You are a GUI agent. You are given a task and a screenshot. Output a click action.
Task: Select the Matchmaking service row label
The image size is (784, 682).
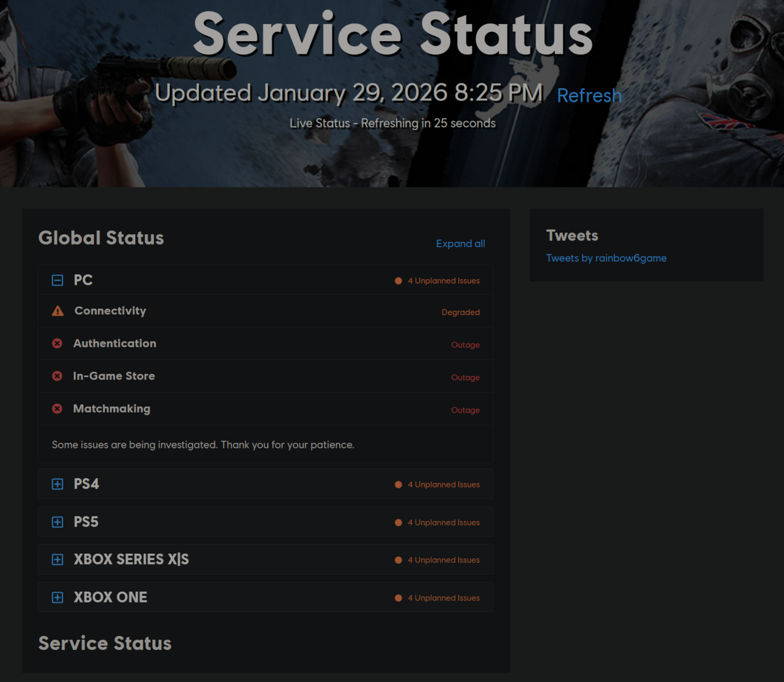pos(112,409)
